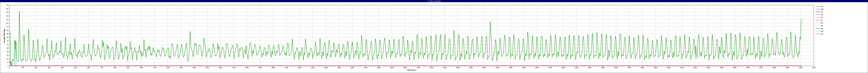Select the sdf legend label
This screenshot has height=73, width=868.
point(822,17)
